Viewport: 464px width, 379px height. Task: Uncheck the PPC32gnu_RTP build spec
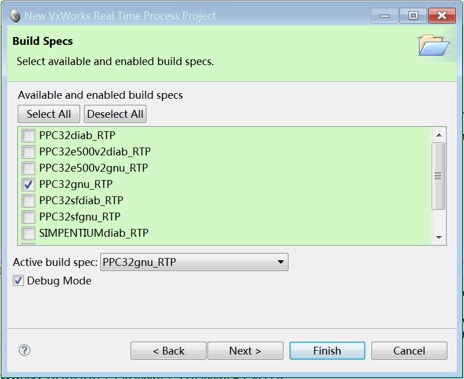tap(28, 184)
